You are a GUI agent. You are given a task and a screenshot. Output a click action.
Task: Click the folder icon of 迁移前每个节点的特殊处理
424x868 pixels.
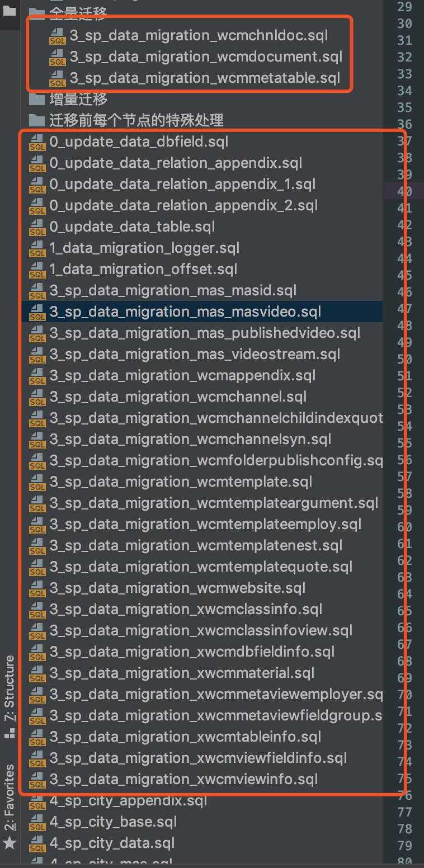[x=37, y=120]
